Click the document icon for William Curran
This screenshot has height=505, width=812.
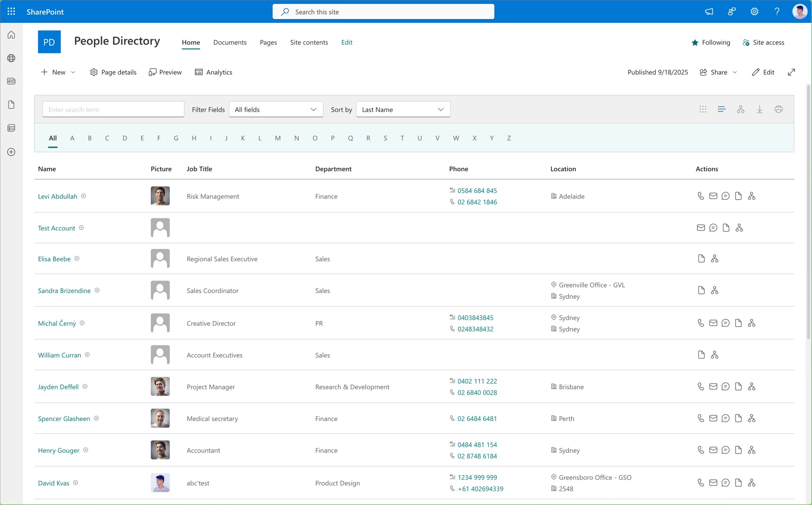[701, 355]
